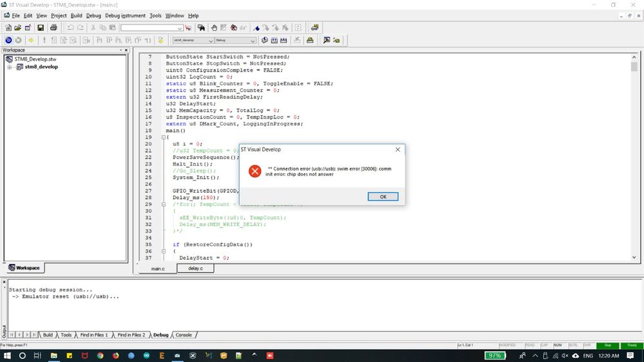Click the yellow icon left of stm8_develop dropdown
Image resolution: width=644 pixels, height=362 pixels.
161,40
